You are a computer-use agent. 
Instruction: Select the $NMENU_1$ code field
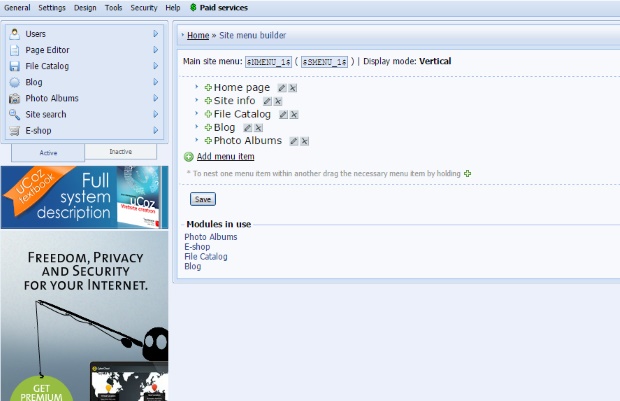click(268, 62)
